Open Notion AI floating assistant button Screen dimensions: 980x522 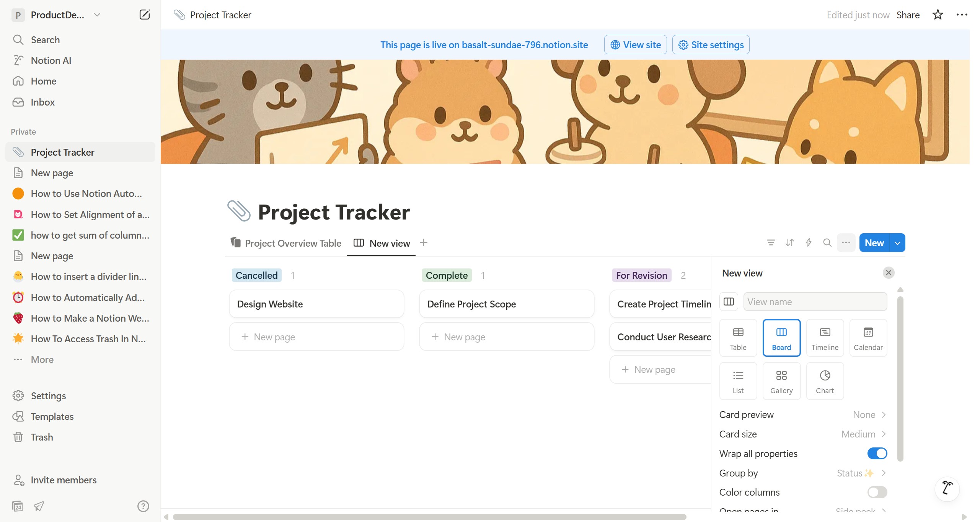tap(947, 488)
